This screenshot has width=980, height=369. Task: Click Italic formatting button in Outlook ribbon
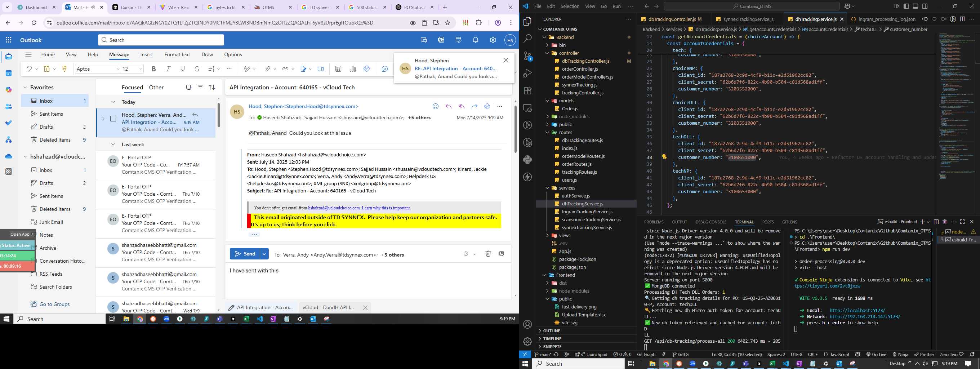coord(168,69)
